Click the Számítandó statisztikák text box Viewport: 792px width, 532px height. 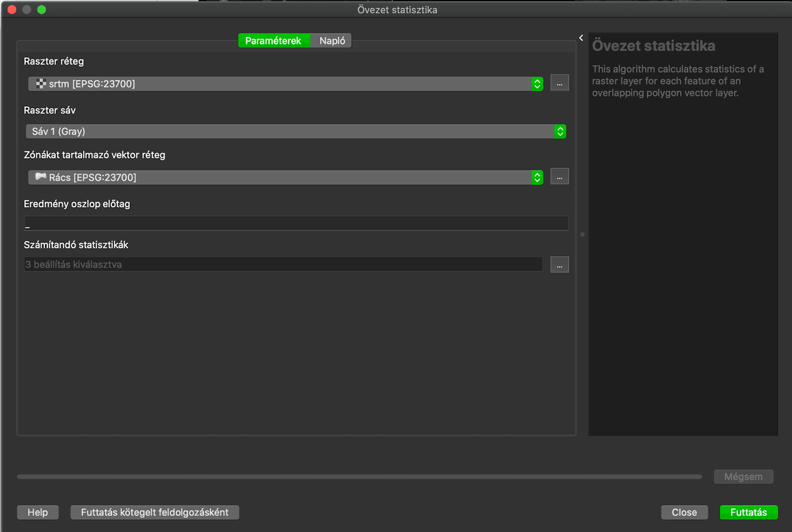pyautogui.click(x=283, y=265)
